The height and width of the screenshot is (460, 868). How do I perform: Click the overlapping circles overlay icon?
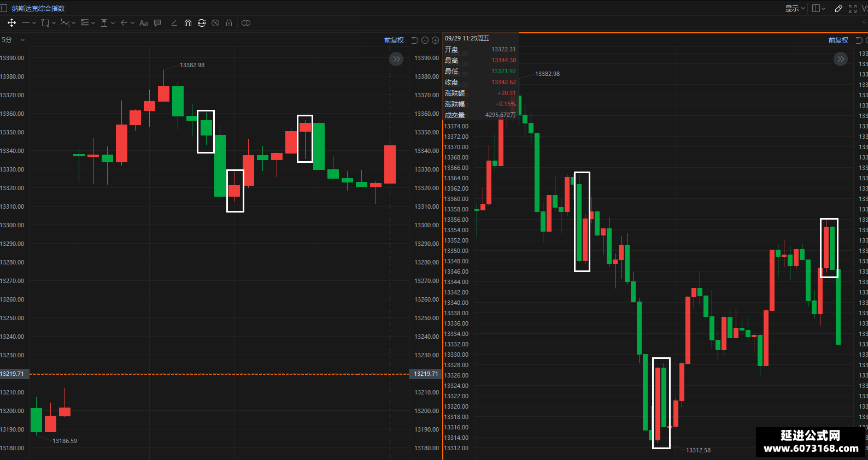coord(246,23)
